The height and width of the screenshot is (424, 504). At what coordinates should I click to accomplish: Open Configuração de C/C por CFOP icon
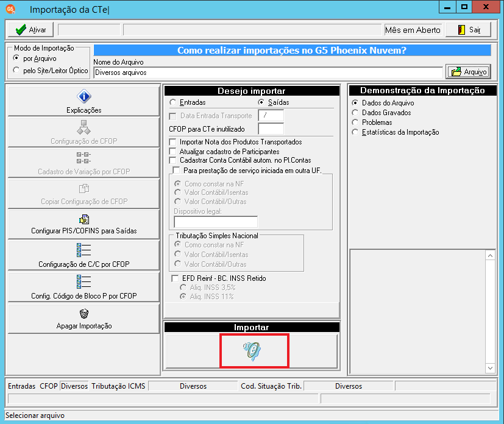pyautogui.click(x=84, y=250)
